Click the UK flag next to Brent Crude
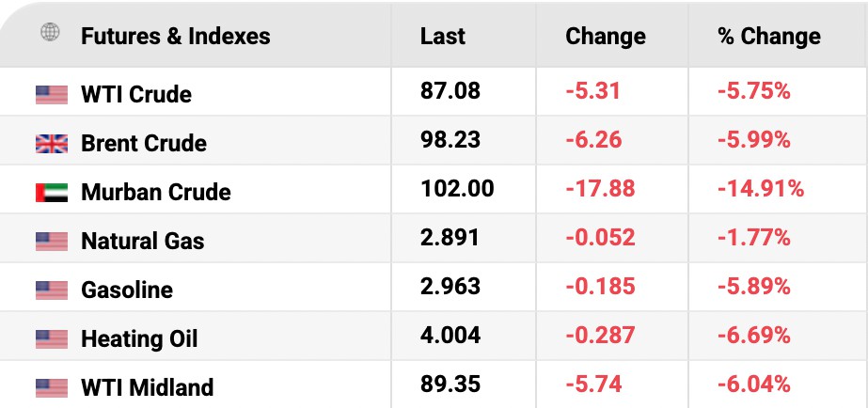The width and height of the screenshot is (868, 408). coord(52,144)
